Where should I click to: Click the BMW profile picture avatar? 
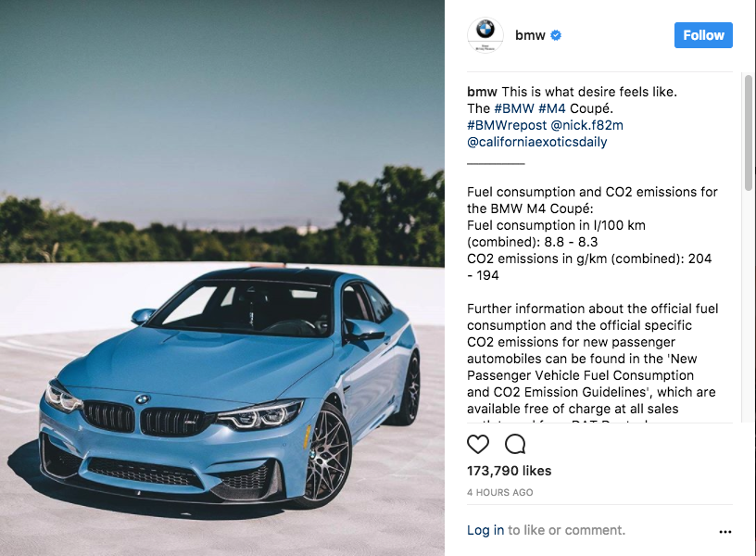[485, 35]
